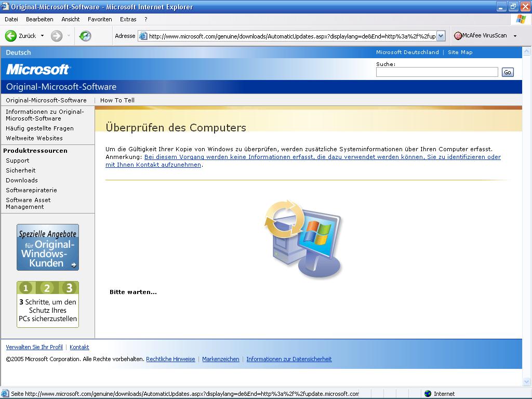Click the Bitte warten... text
This screenshot has height=399, width=532.
133,292
